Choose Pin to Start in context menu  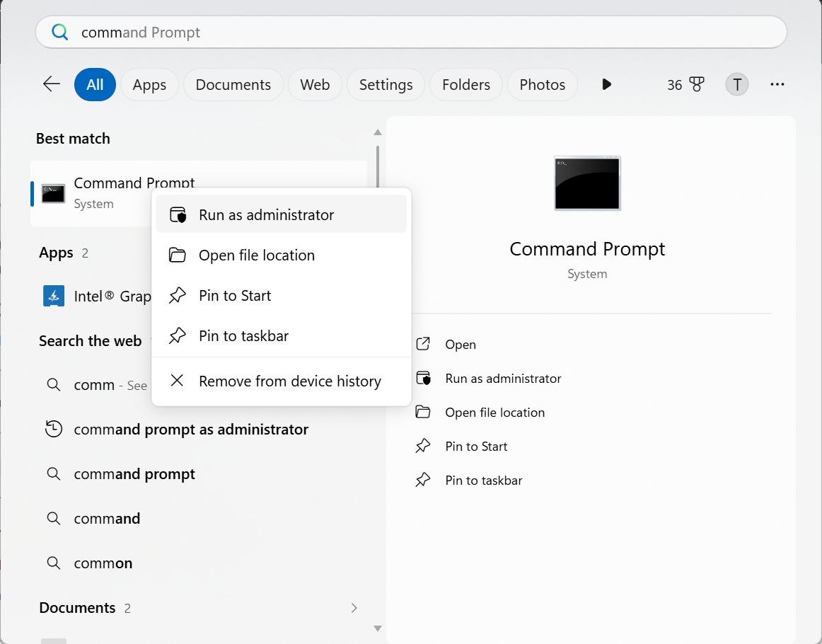[x=282, y=296]
